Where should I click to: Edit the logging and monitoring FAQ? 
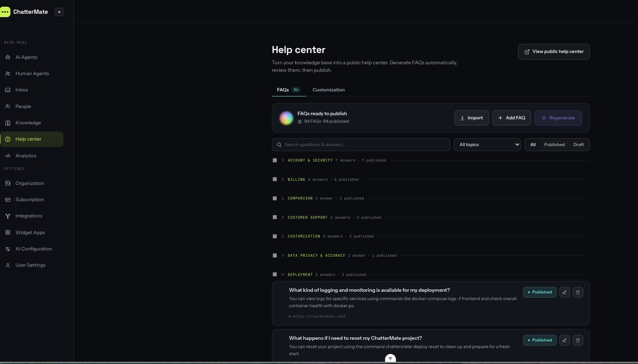coord(564,292)
